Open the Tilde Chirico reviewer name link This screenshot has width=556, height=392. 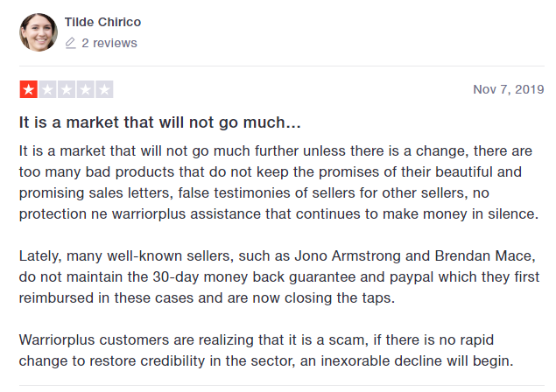[x=102, y=22]
